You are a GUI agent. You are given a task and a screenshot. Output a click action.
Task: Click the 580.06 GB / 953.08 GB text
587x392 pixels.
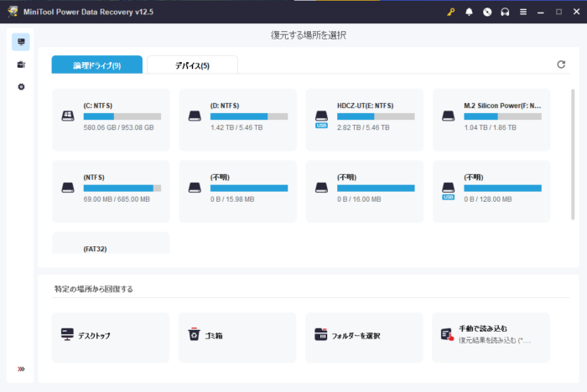(x=119, y=127)
